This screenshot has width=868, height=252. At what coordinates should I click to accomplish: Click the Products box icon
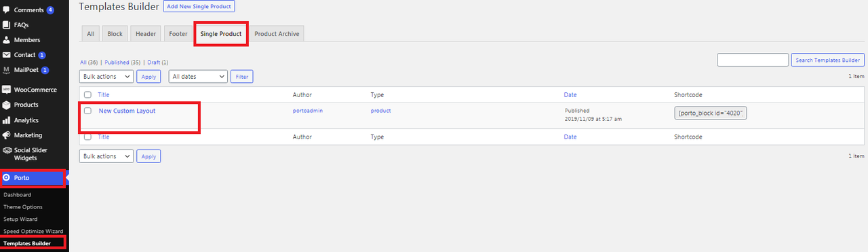(x=6, y=105)
